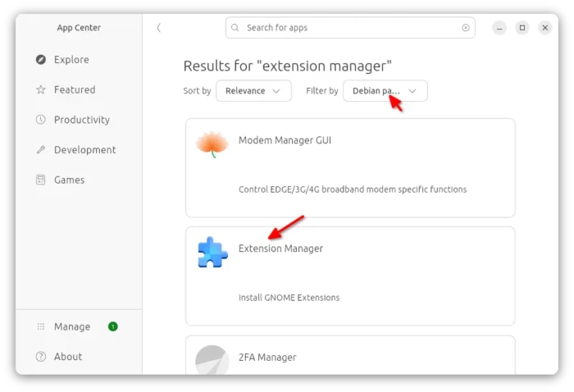This screenshot has width=574, height=392.
Task: Open the Extension Manager result card
Action: [x=350, y=276]
